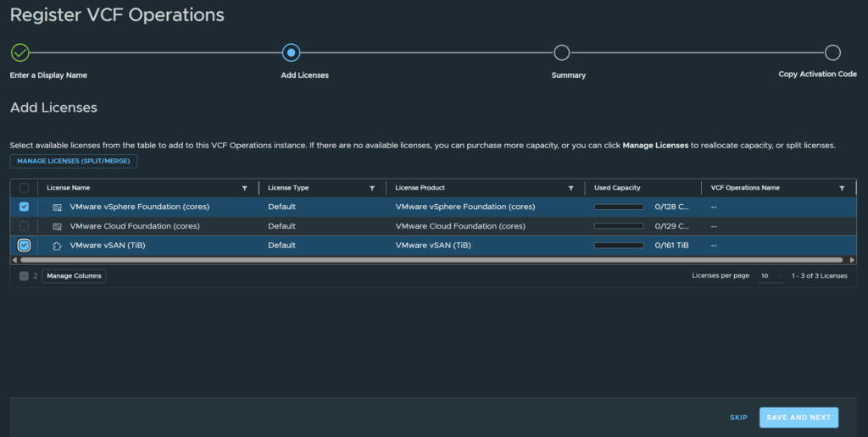This screenshot has height=437, width=868.
Task: Open License Type column filter
Action: click(372, 188)
